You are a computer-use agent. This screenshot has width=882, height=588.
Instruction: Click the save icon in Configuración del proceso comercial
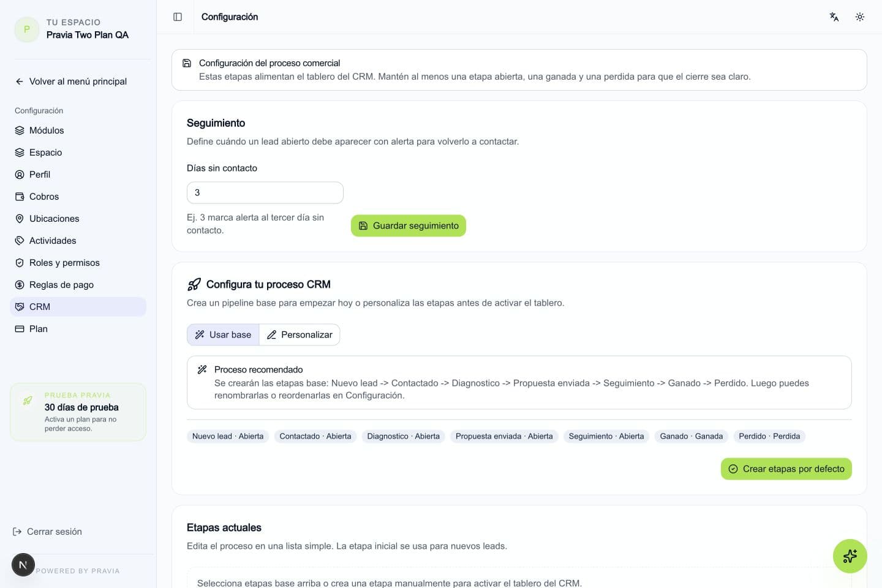tap(187, 63)
